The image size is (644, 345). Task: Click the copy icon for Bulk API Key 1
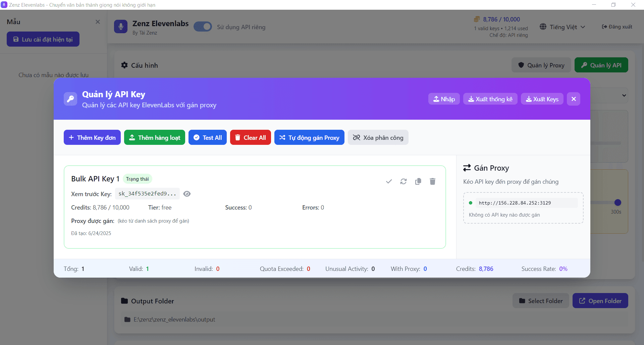click(418, 181)
